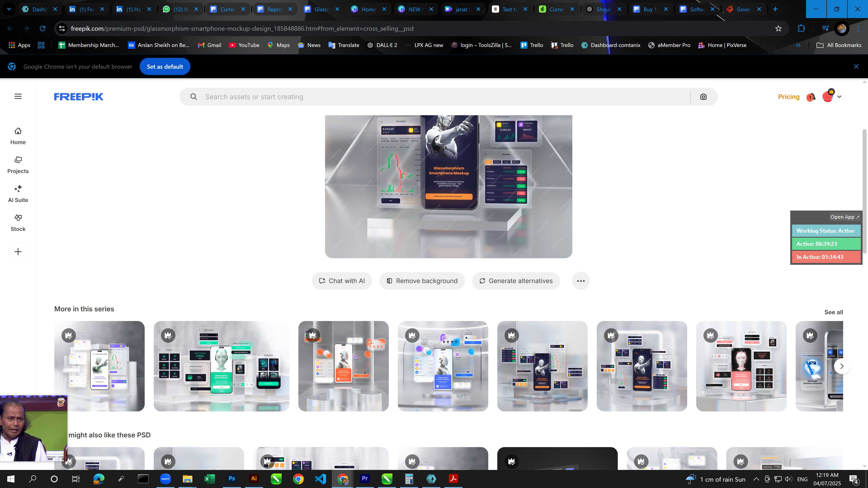Open AI Suite in the sidebar

click(x=18, y=194)
